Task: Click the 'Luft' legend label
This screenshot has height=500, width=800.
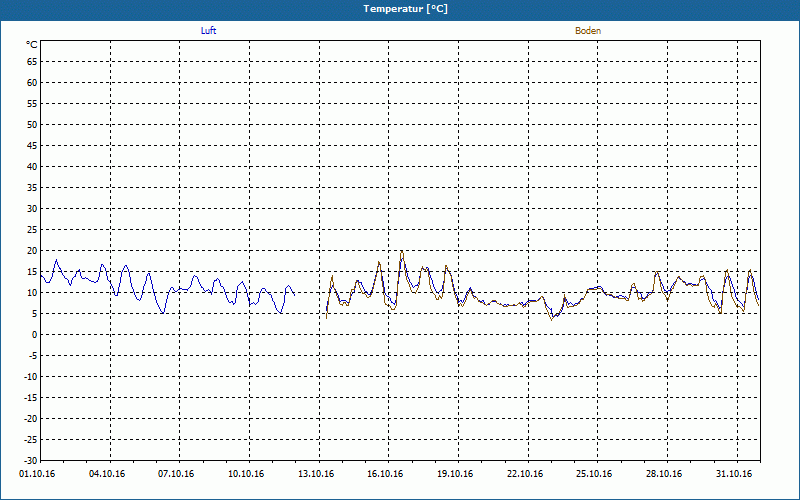Action: coord(208,31)
